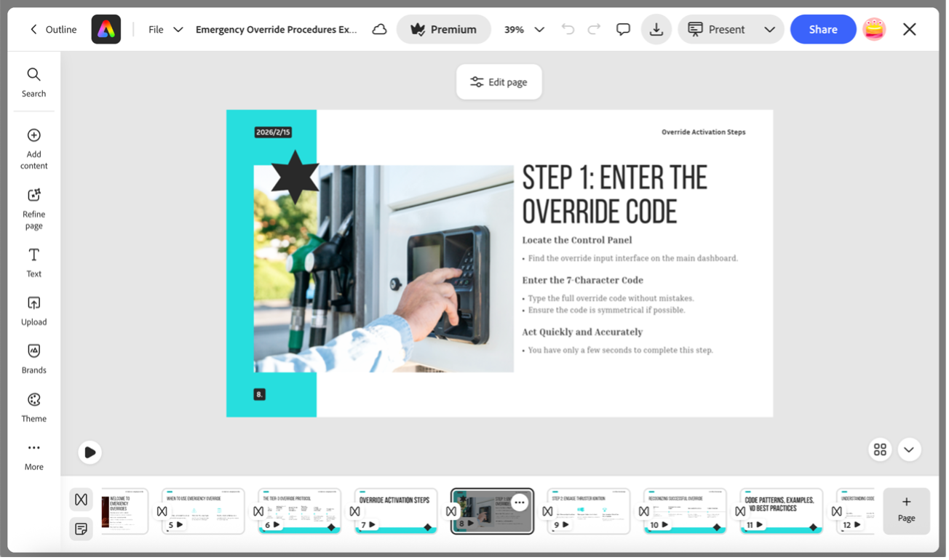Collapse the filmstrip with chevron button
Viewport: 949px width, 560px height.
(909, 449)
